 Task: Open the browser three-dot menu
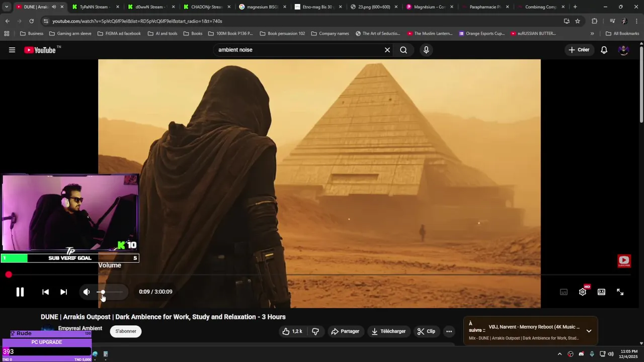(x=637, y=21)
